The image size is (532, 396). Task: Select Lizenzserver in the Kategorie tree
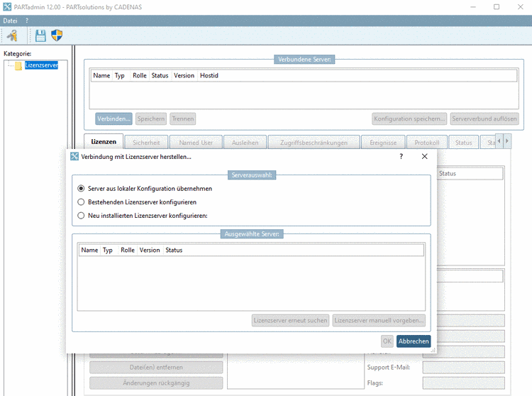tap(41, 65)
